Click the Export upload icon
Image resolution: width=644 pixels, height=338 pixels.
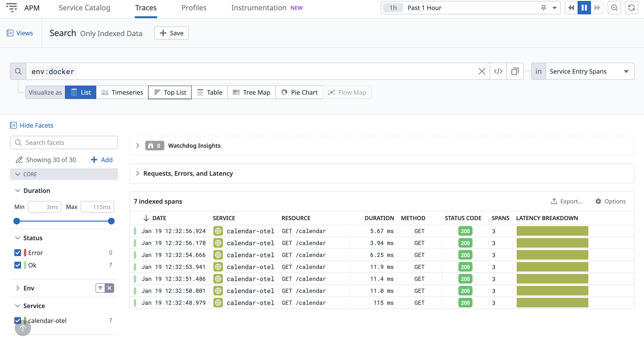coord(554,201)
